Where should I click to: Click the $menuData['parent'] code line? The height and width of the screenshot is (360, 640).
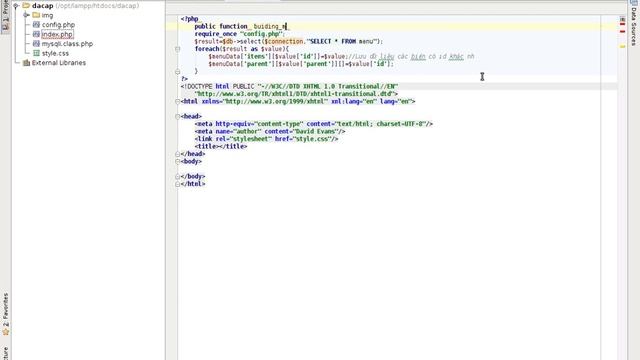click(301, 64)
